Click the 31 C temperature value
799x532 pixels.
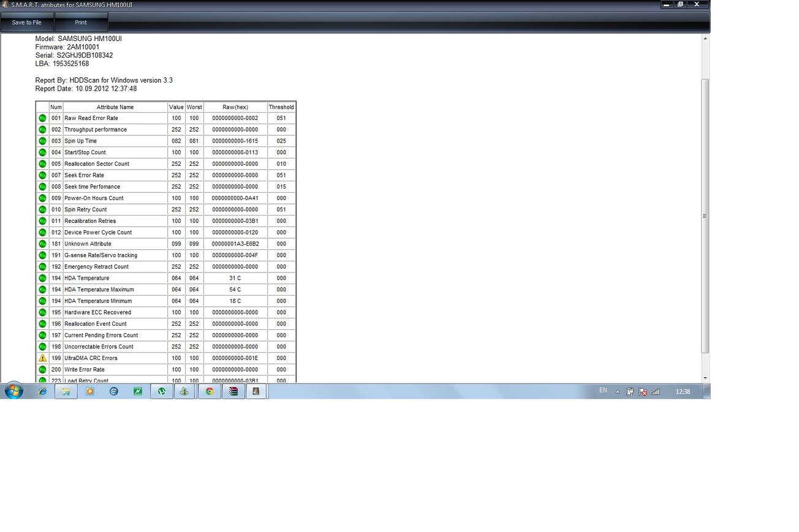point(235,278)
